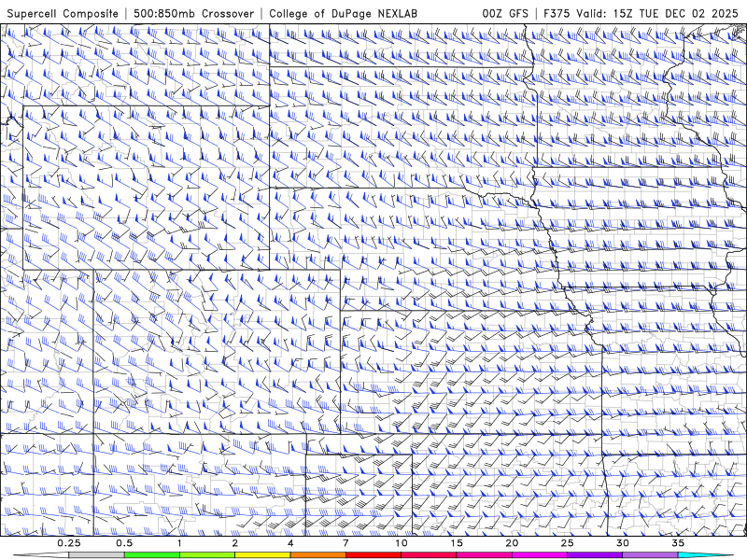Click the "00Z GFS" model run label
The height and width of the screenshot is (560, 747).
pyautogui.click(x=505, y=13)
